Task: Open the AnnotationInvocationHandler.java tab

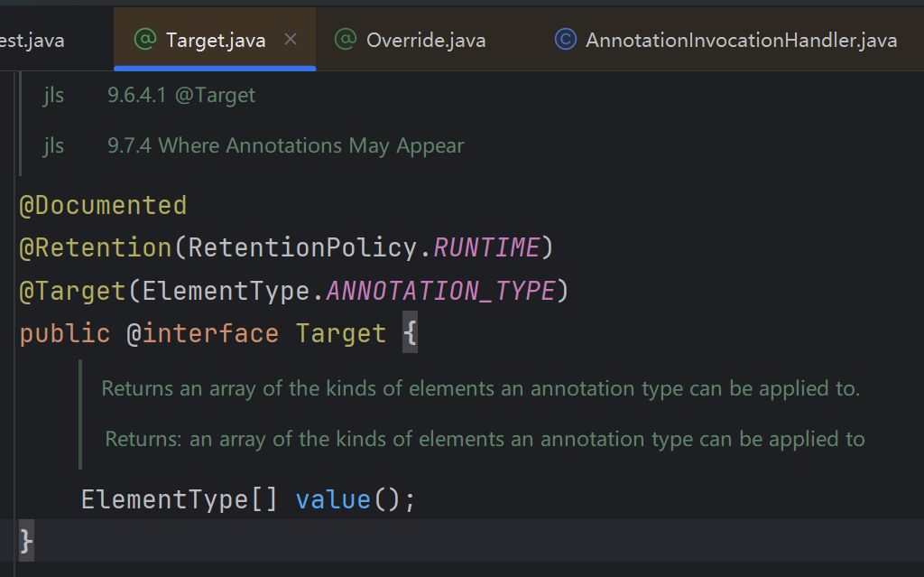Action: coord(740,40)
